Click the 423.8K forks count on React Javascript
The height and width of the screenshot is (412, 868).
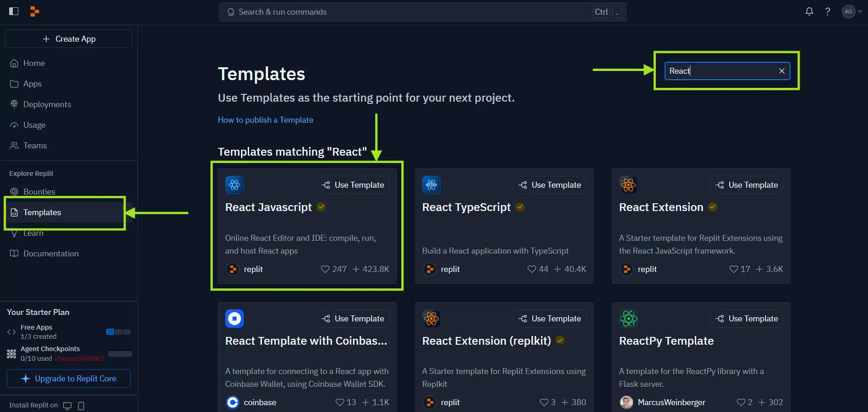click(x=371, y=269)
